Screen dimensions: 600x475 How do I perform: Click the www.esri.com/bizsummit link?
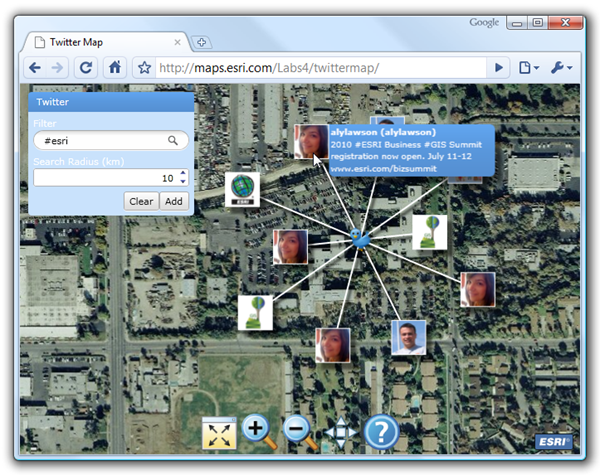(x=383, y=168)
